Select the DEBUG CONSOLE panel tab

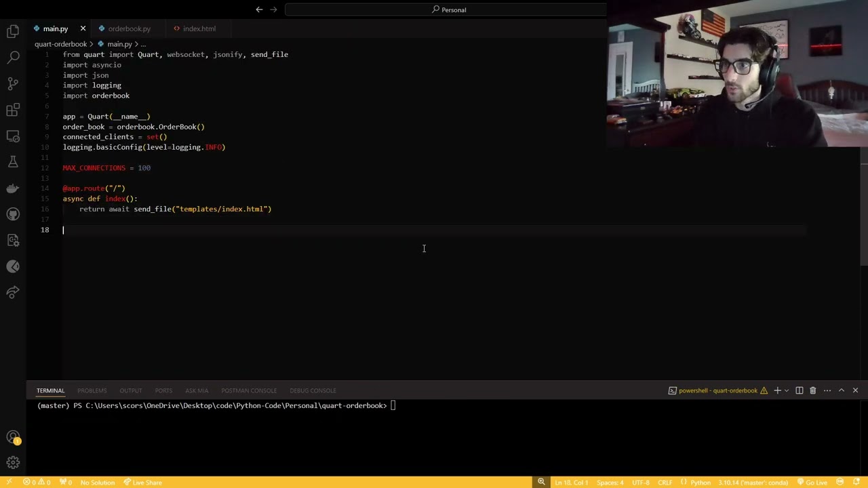point(313,390)
